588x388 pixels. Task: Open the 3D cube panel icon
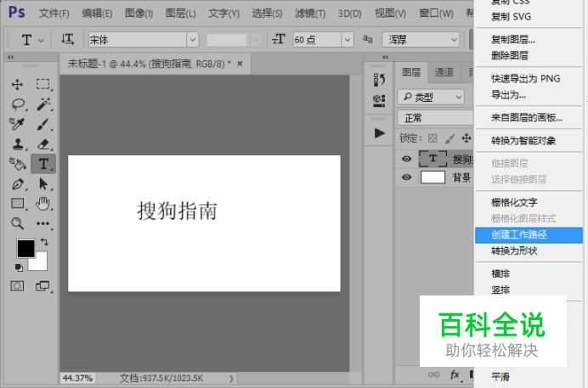(379, 100)
